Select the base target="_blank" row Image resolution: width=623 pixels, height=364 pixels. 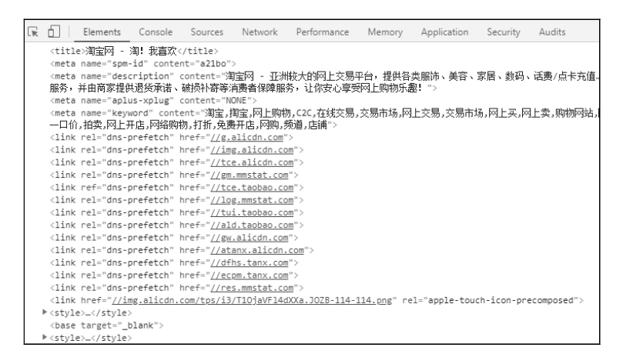[x=106, y=326]
